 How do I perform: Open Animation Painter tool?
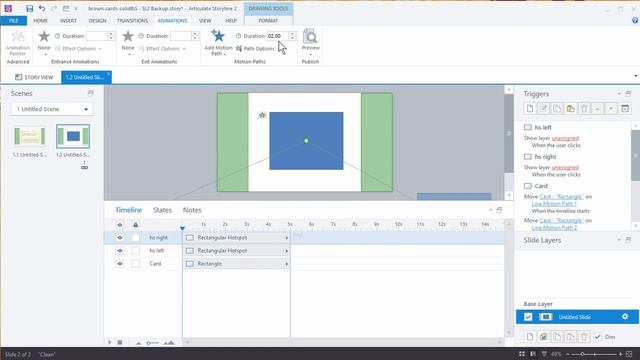tap(18, 42)
